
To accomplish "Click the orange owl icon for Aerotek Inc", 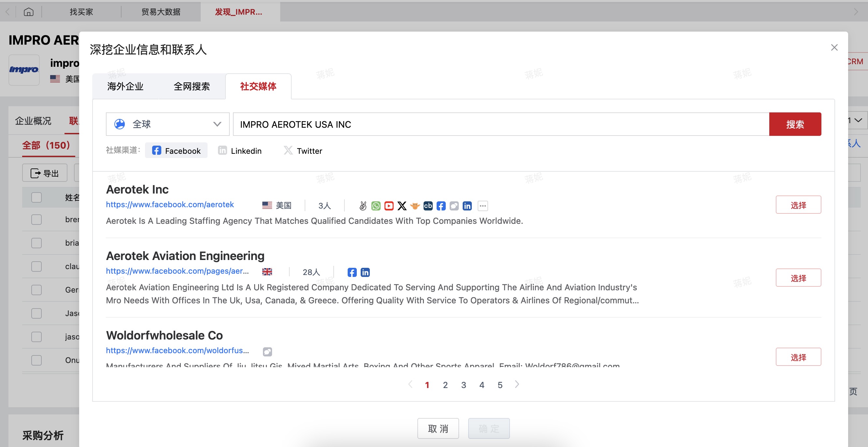I will click(415, 206).
